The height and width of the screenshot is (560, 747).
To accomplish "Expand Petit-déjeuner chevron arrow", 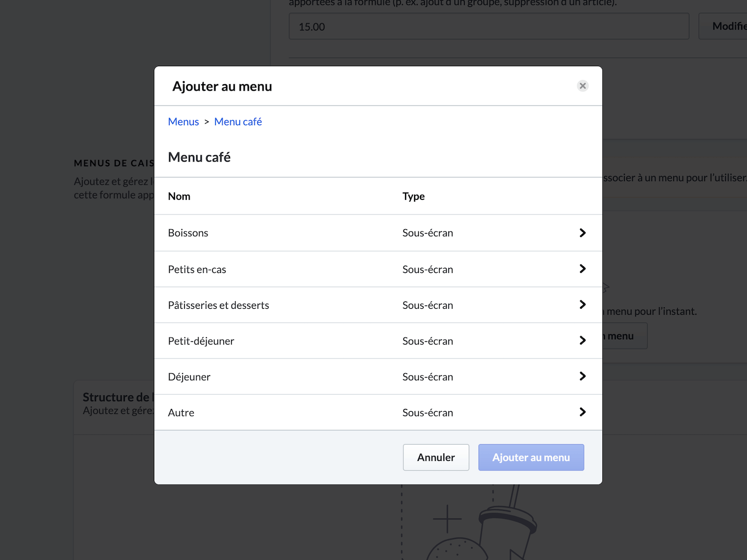I will tap(582, 340).
